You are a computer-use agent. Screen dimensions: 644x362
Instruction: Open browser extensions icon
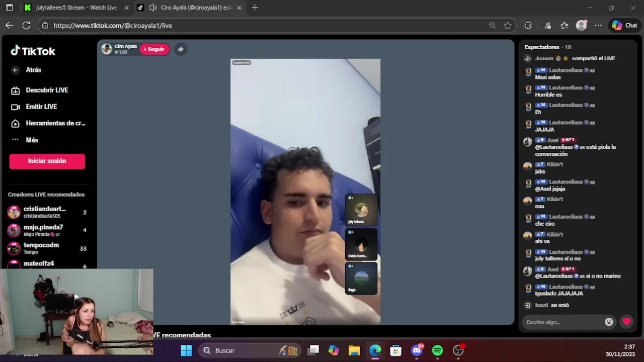tap(528, 25)
